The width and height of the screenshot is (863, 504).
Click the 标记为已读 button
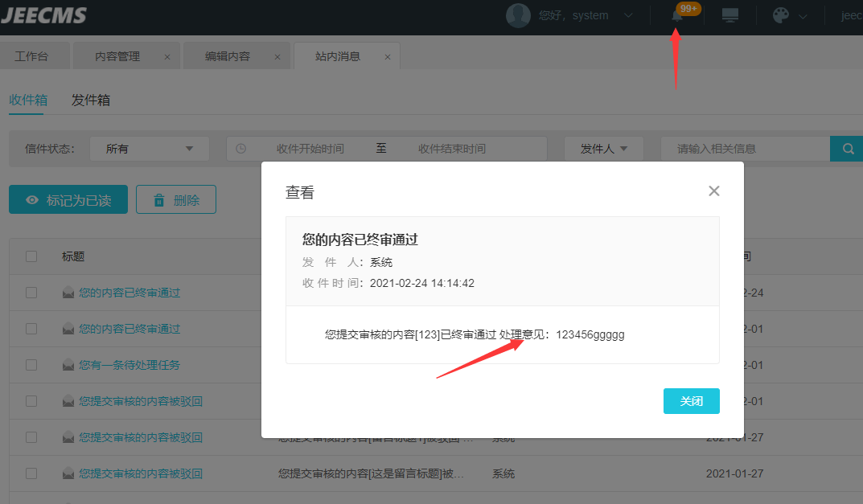68,199
